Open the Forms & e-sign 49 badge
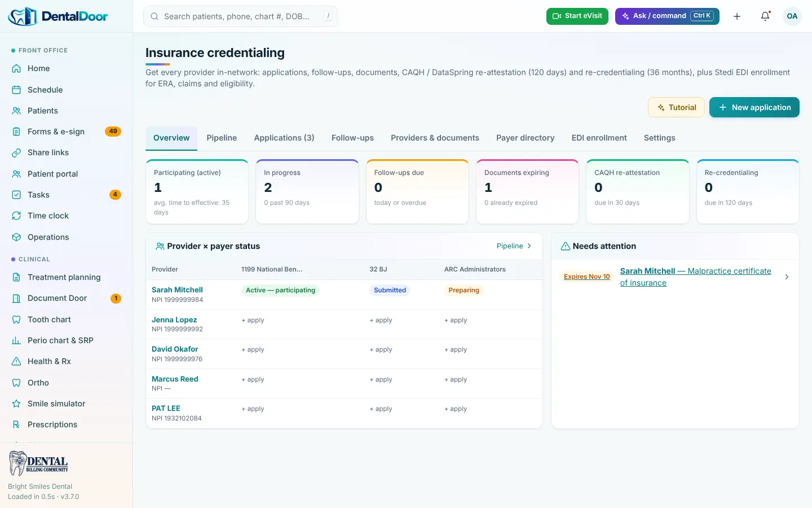Viewport: 812px width, 508px height. 113,132
